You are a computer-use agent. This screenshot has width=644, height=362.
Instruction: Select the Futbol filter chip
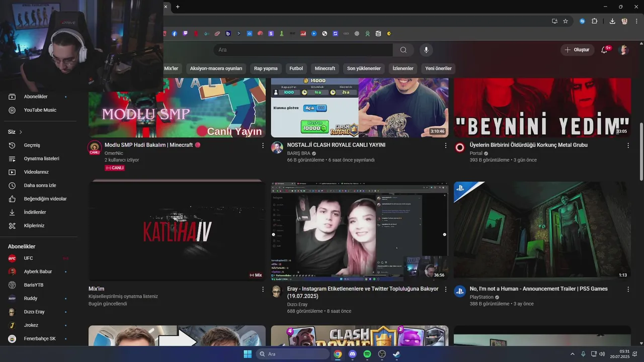[296, 68]
